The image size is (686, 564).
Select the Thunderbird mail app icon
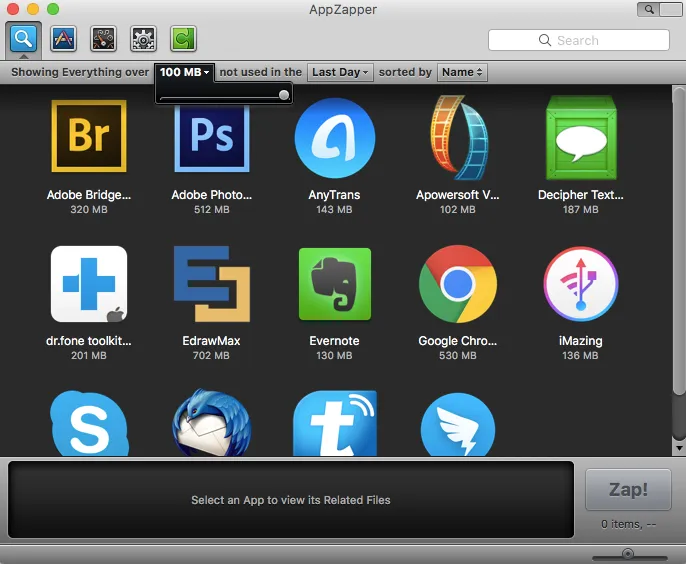[212, 423]
